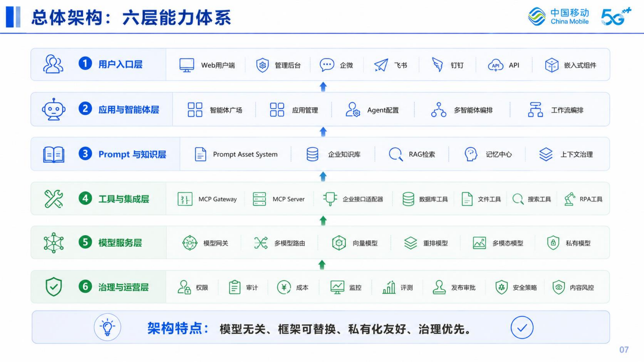
Task: Click the 企业知识库 database icon
Action: [x=312, y=154]
